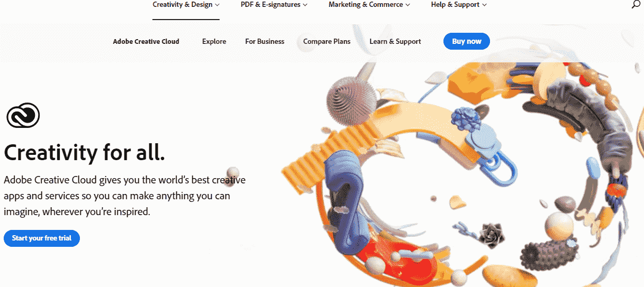The image size is (644, 287).
Task: Open the For Business tab
Action: pyautogui.click(x=265, y=41)
